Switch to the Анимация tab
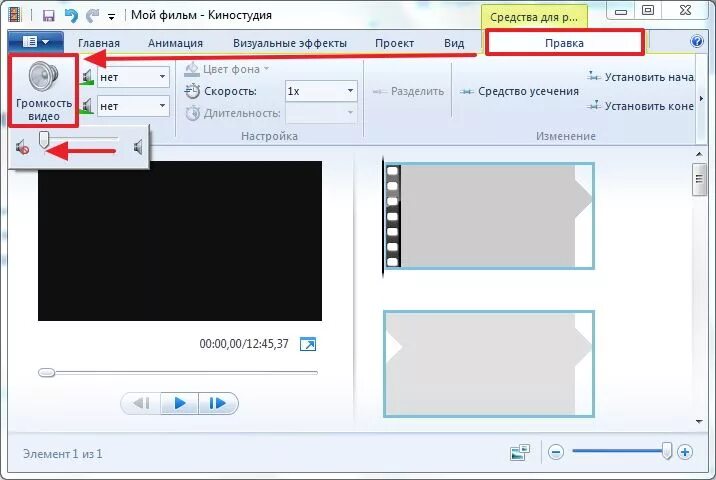The width and height of the screenshot is (716, 480). coord(175,43)
